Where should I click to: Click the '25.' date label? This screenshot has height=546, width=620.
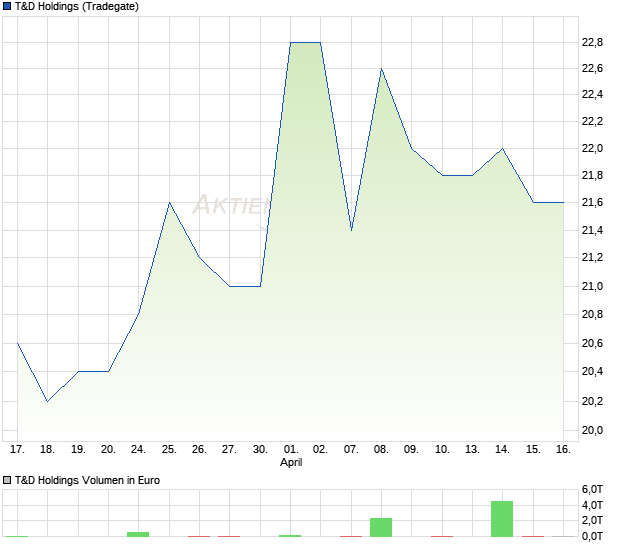pos(169,450)
